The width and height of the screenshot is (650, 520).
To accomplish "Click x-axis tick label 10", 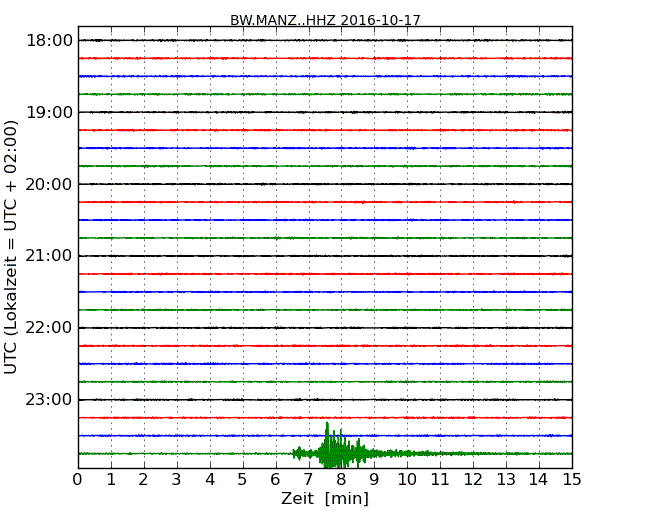I will [407, 480].
